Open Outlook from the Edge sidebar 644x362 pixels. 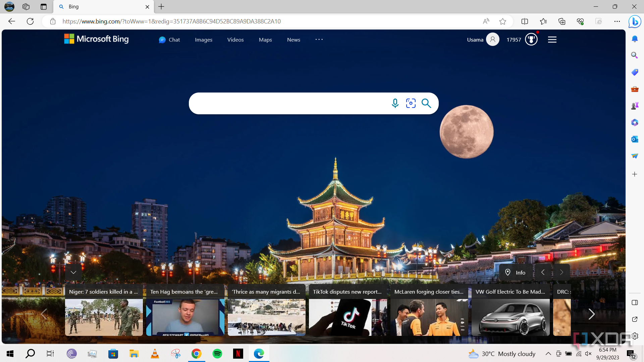tap(635, 139)
